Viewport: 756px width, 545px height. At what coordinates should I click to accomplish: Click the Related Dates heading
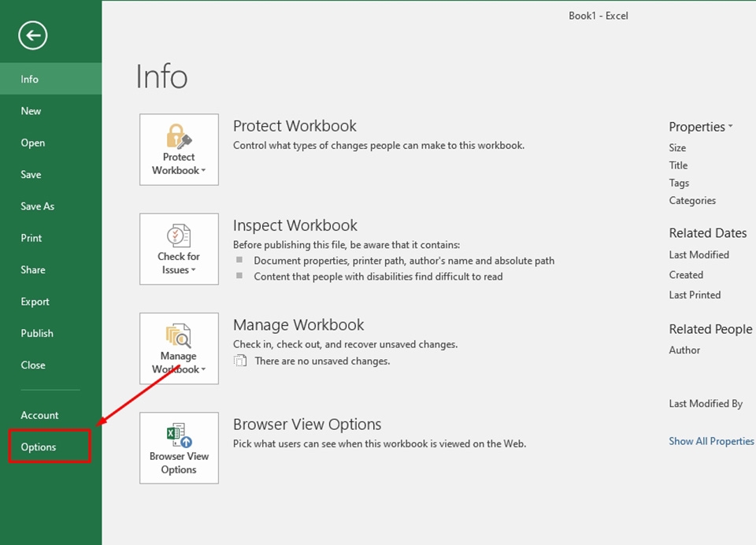[x=708, y=233]
